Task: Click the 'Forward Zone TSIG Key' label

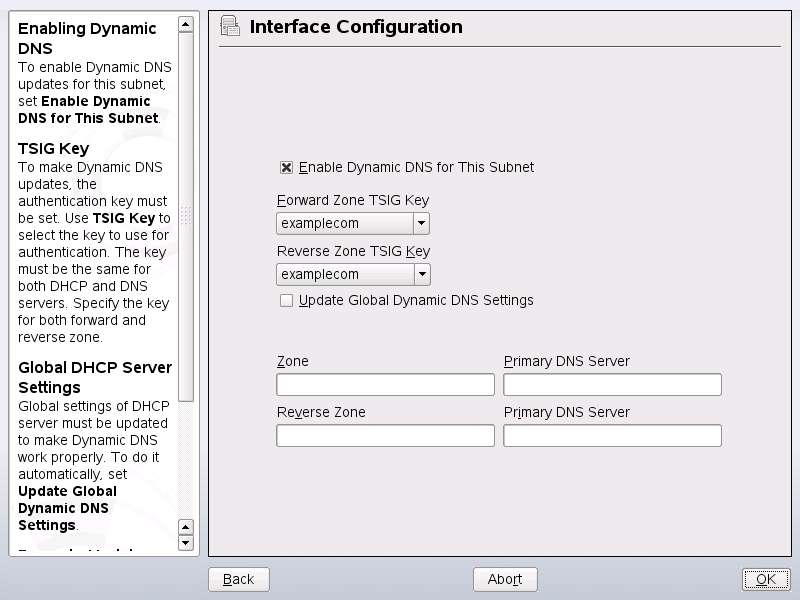Action: 353,200
